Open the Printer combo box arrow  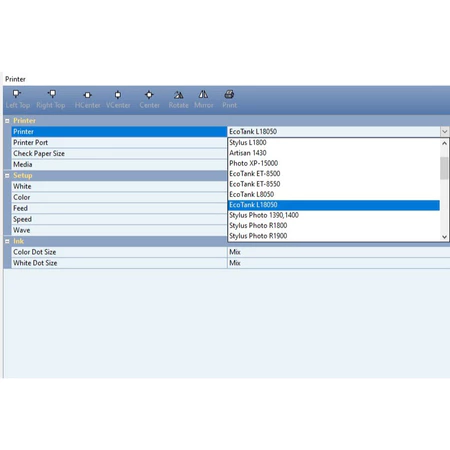(444, 131)
